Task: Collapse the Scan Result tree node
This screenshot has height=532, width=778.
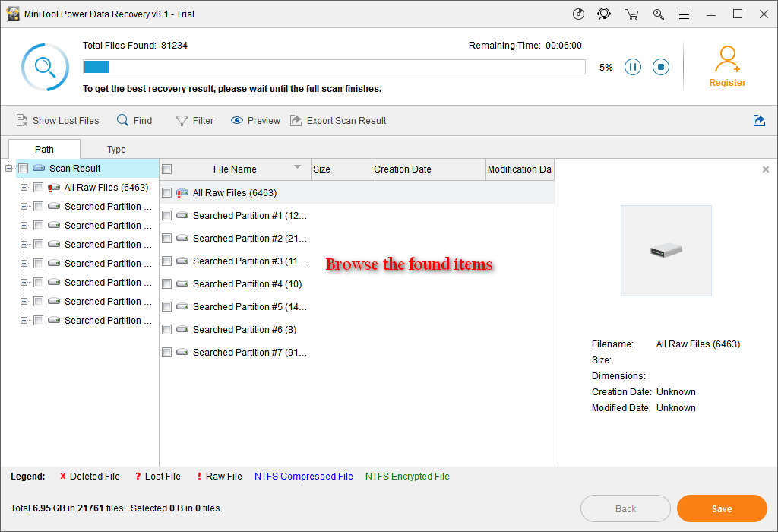Action: coord(8,169)
